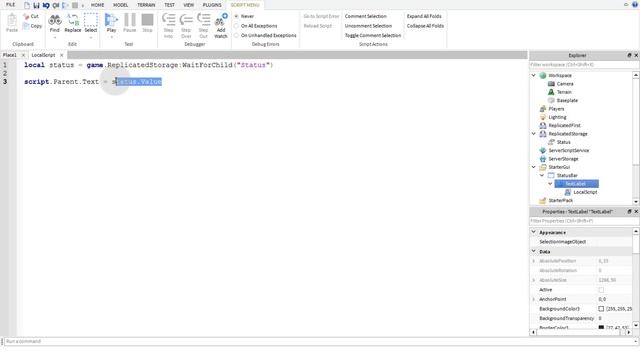Switch to the VIEW ribbon tab

[x=189, y=5]
